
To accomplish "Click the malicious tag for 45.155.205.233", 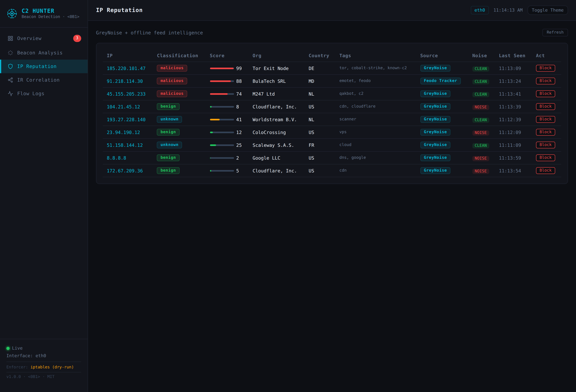I will (172, 94).
